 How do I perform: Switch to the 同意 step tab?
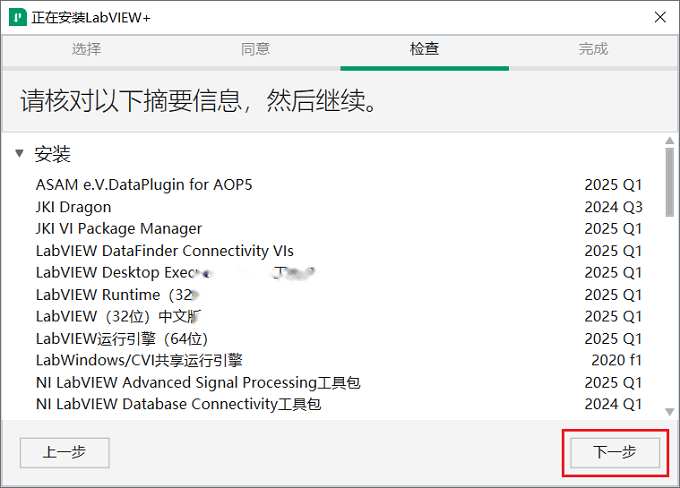[255, 49]
